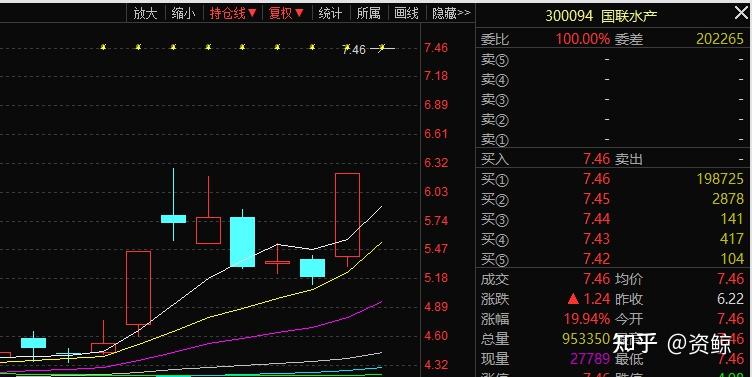
Task: Click the 5.47 price axis label
Action: 436,249
